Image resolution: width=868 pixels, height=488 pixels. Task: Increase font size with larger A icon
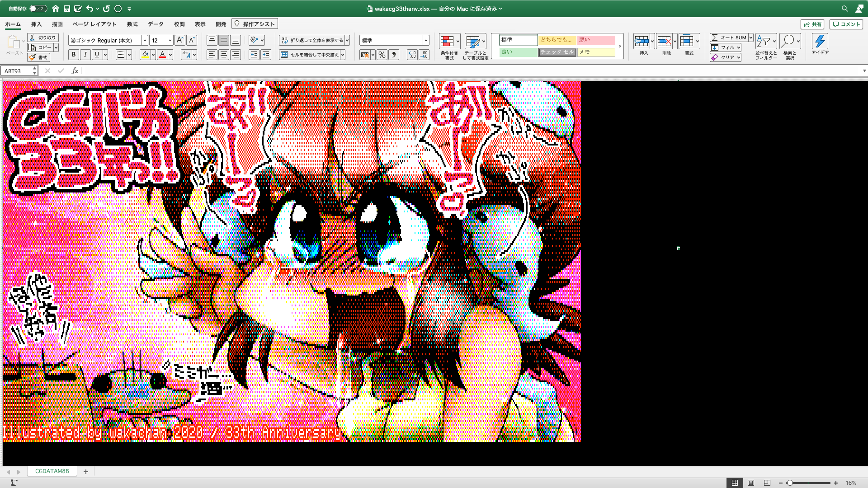[x=179, y=40]
